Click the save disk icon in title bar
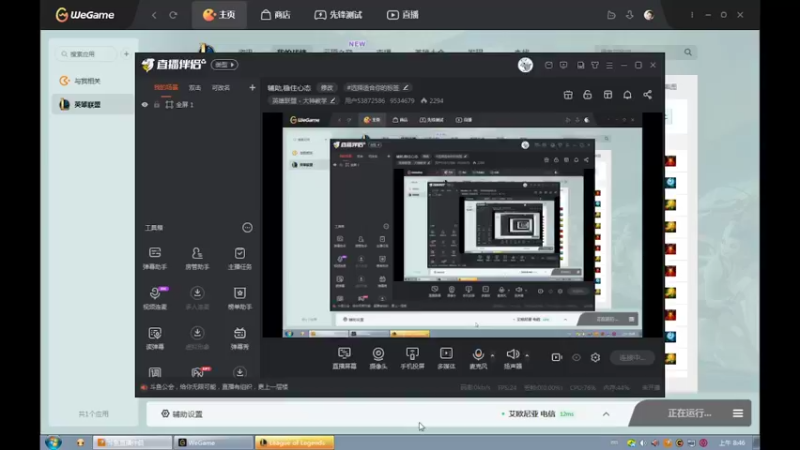The image size is (800, 450). (581, 65)
